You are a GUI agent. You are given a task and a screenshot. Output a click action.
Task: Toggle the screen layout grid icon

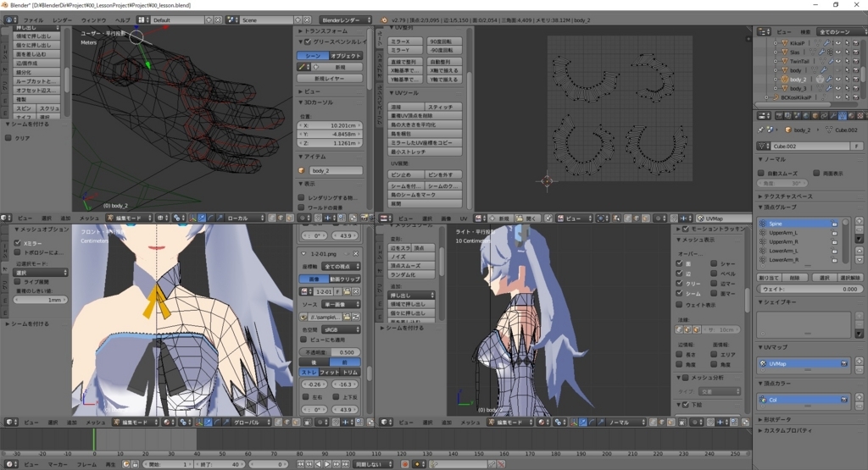pos(143,20)
